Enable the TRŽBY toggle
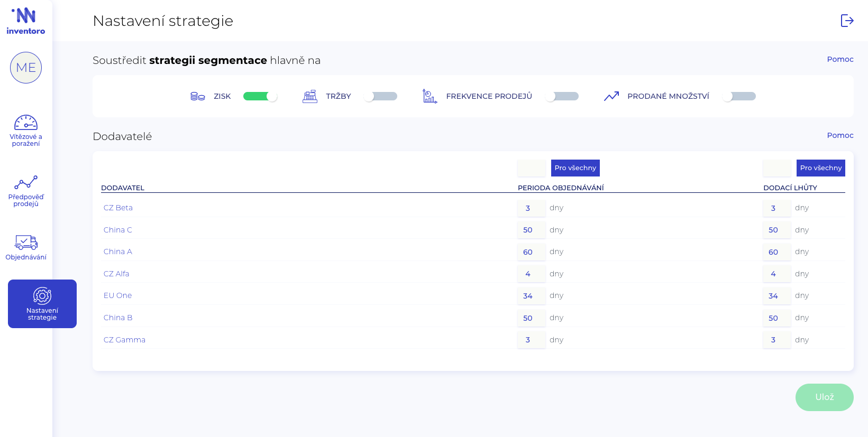868x437 pixels. 381,96
